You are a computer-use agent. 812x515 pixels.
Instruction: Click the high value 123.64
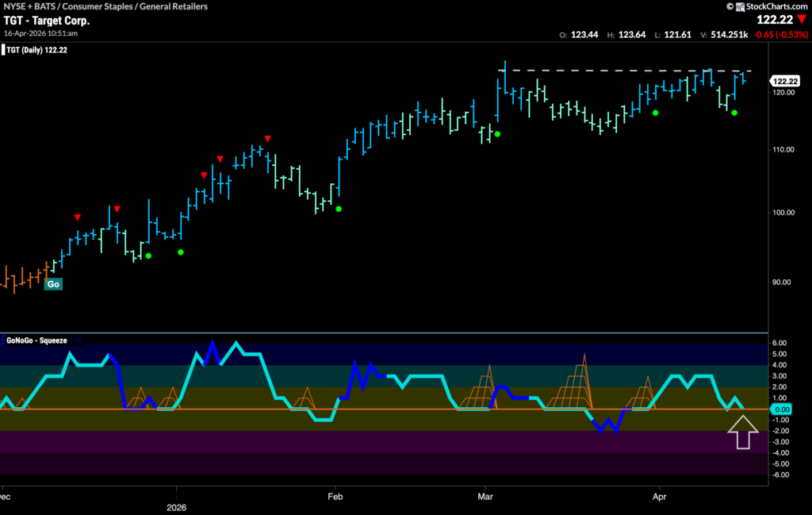click(632, 35)
